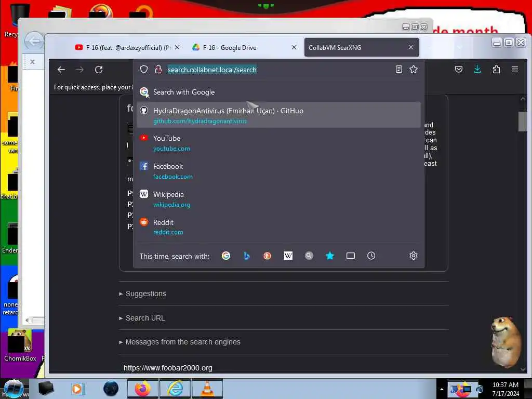Toggle reader view icon in the address bar
Screen dimensions: 532x399
click(399, 69)
